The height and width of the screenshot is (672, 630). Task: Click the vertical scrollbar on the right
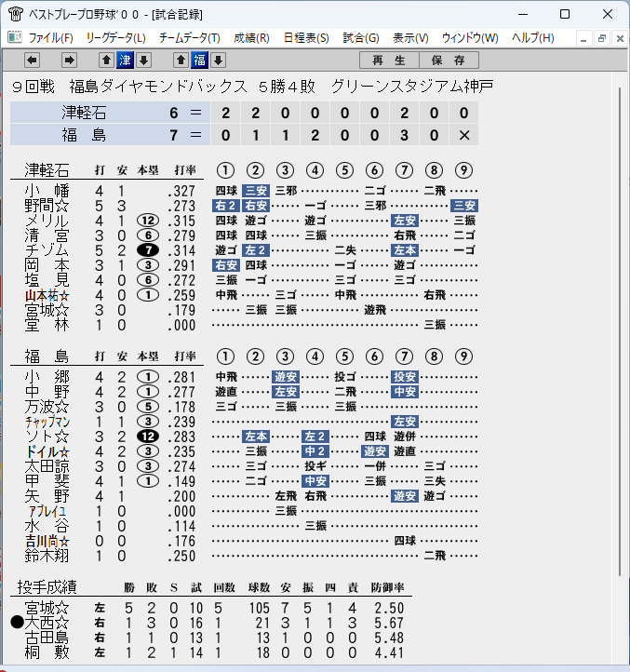click(x=620, y=331)
